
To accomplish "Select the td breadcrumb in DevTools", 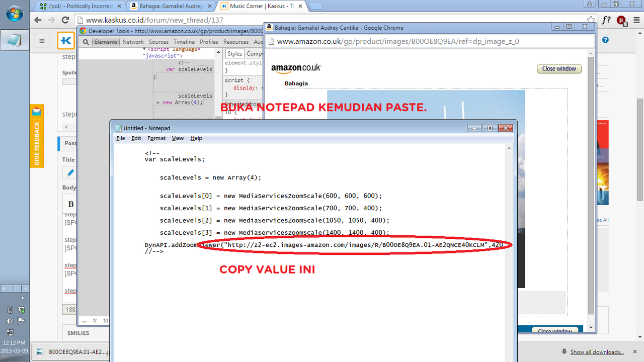I will click(x=106, y=320).
